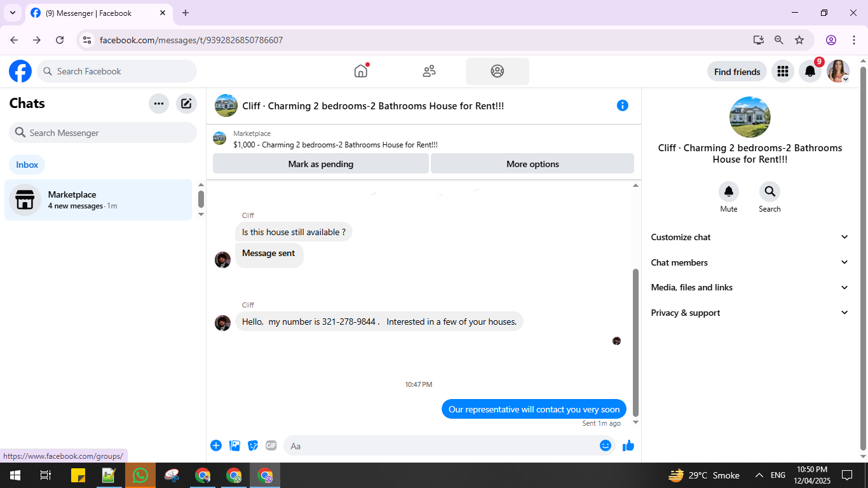Expand Media, files and links section
The width and height of the screenshot is (868, 488).
(x=750, y=287)
